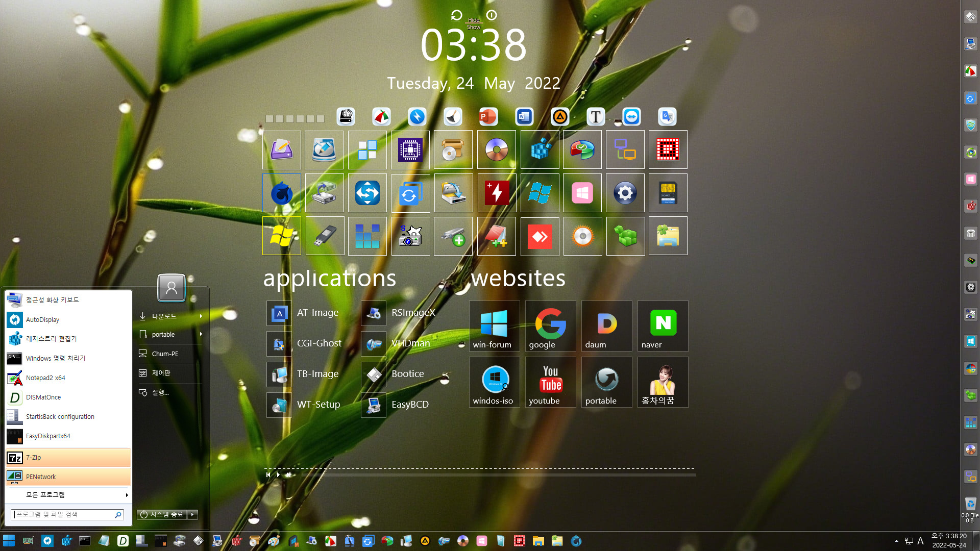980x551 pixels.
Task: Open TeamViewer icon in top row
Action: [x=631, y=117]
